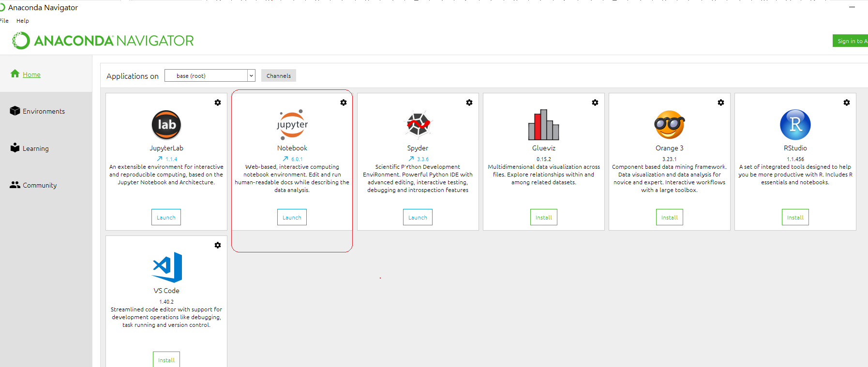Viewport: 868px width, 367px height.
Task: Launch Spyder
Action: (x=418, y=217)
